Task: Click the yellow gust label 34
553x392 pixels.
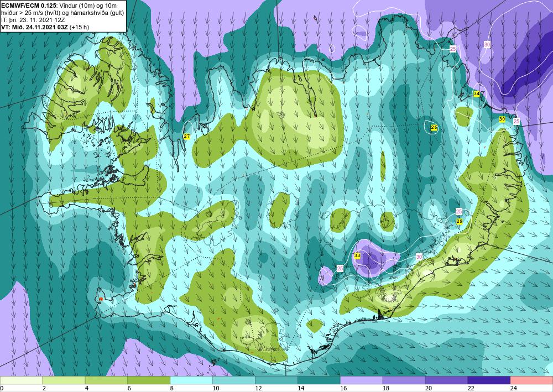Action: [x=477, y=94]
